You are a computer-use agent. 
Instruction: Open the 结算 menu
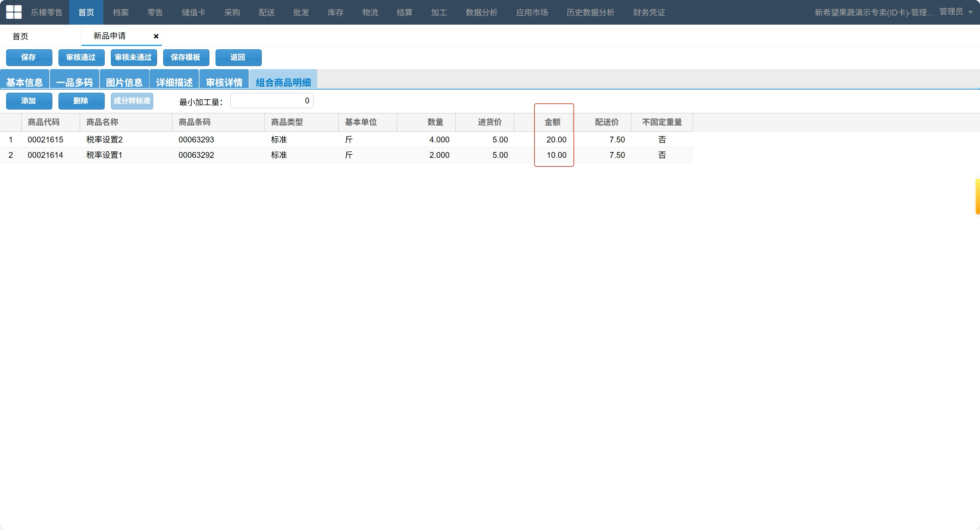click(404, 12)
